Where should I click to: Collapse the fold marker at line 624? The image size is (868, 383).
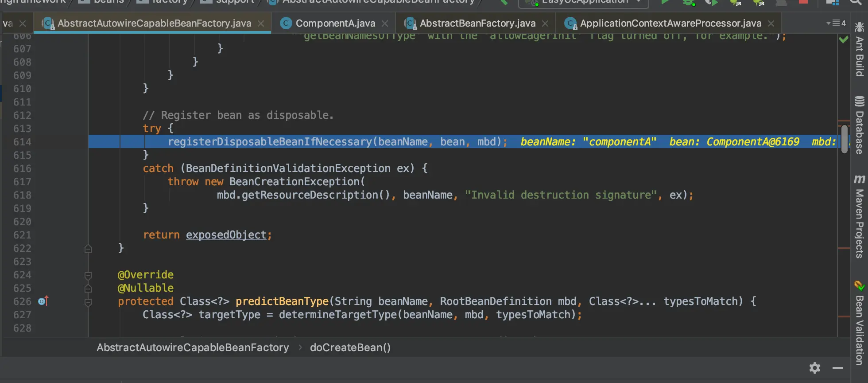(x=88, y=276)
